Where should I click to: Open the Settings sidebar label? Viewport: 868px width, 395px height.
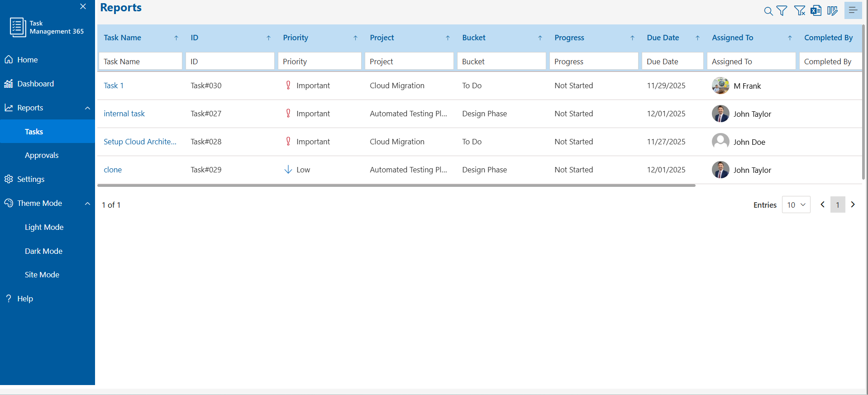coord(31,179)
